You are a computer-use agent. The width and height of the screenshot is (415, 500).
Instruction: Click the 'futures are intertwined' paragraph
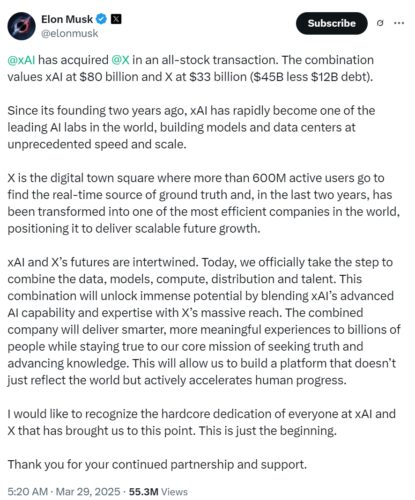204,321
